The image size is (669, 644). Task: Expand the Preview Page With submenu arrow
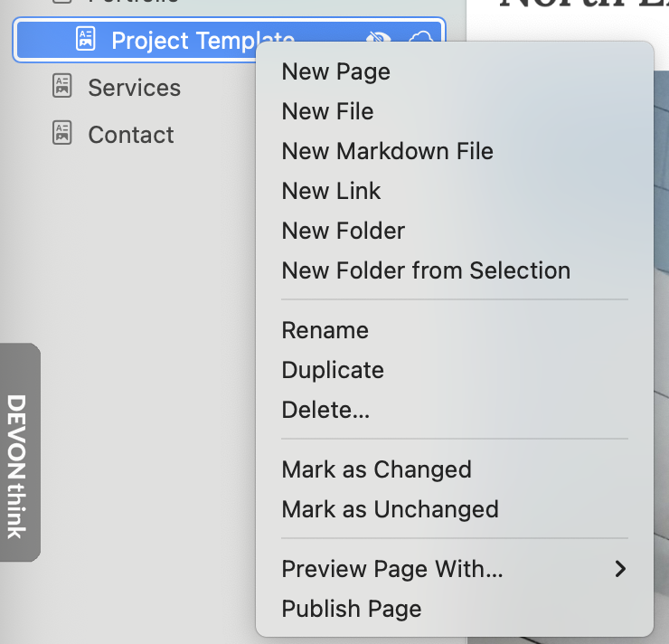(x=620, y=569)
